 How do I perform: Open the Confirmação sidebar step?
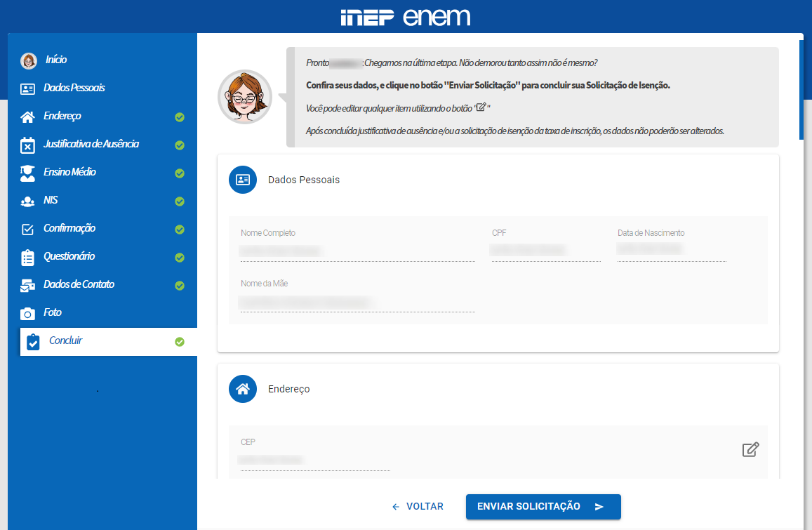click(69, 228)
